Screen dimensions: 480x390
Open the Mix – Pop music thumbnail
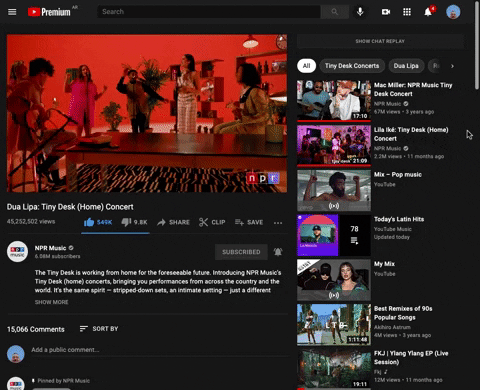[334, 190]
